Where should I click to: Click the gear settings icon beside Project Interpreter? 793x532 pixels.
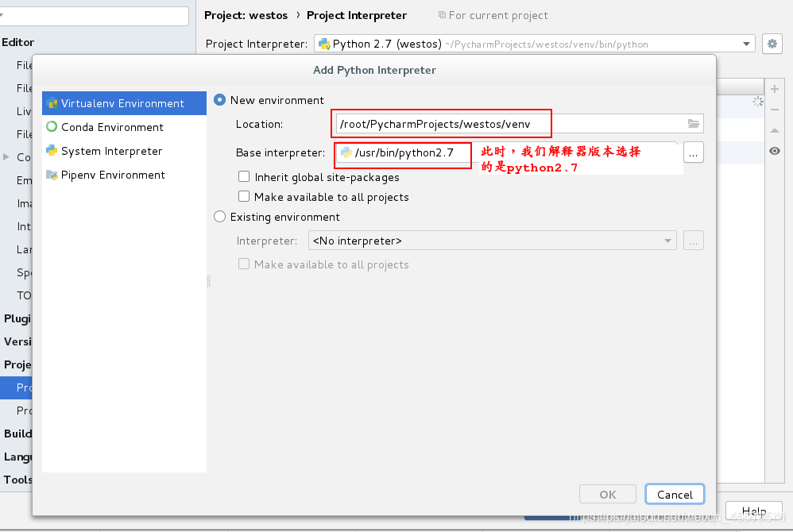click(x=772, y=44)
